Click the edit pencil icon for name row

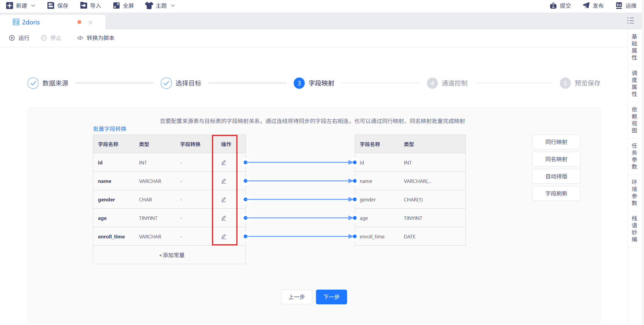(x=224, y=181)
